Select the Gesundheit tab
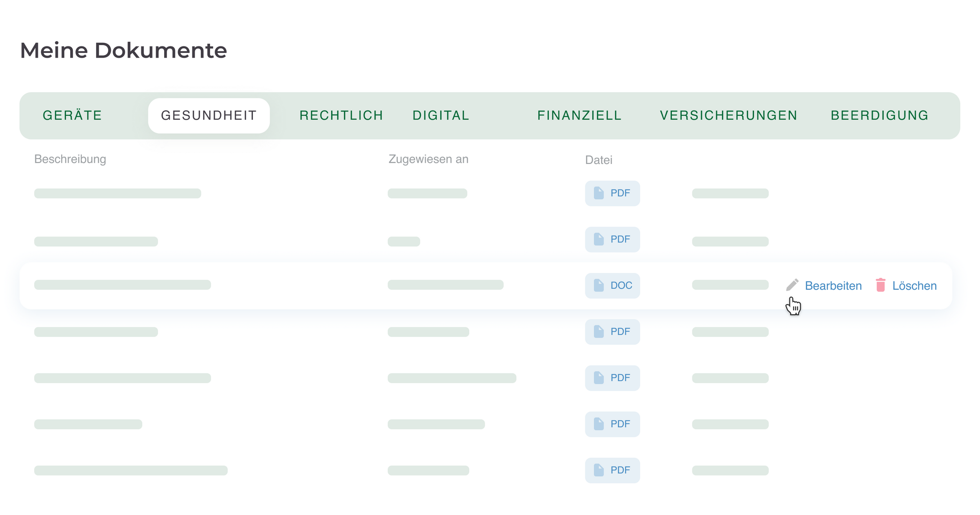The image size is (980, 515). (x=209, y=116)
